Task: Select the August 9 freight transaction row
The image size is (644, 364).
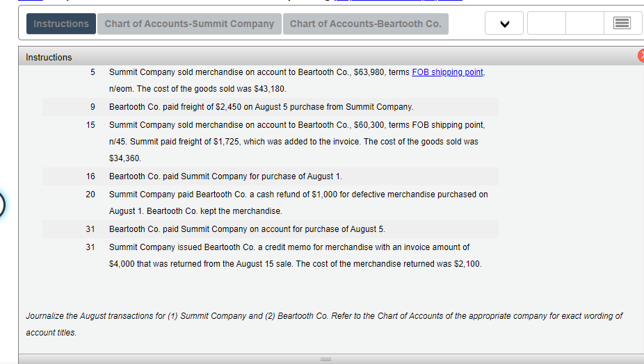Action: [x=271, y=107]
